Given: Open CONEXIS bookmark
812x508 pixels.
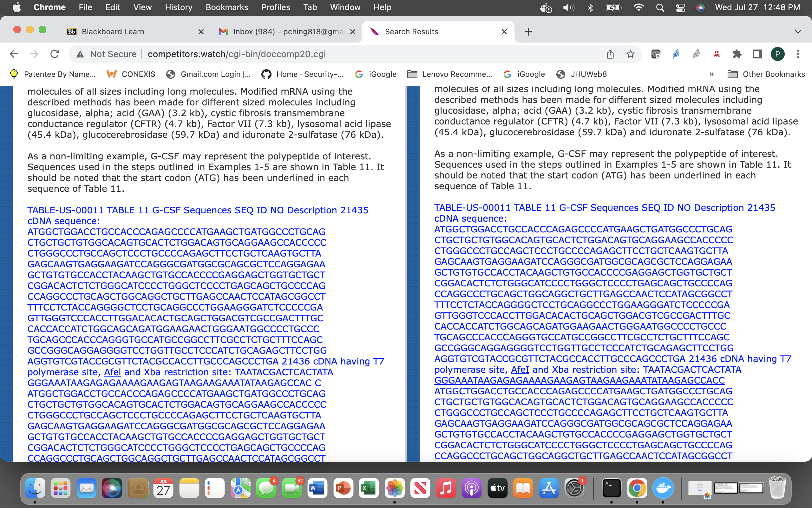Looking at the screenshot, I should [x=131, y=74].
